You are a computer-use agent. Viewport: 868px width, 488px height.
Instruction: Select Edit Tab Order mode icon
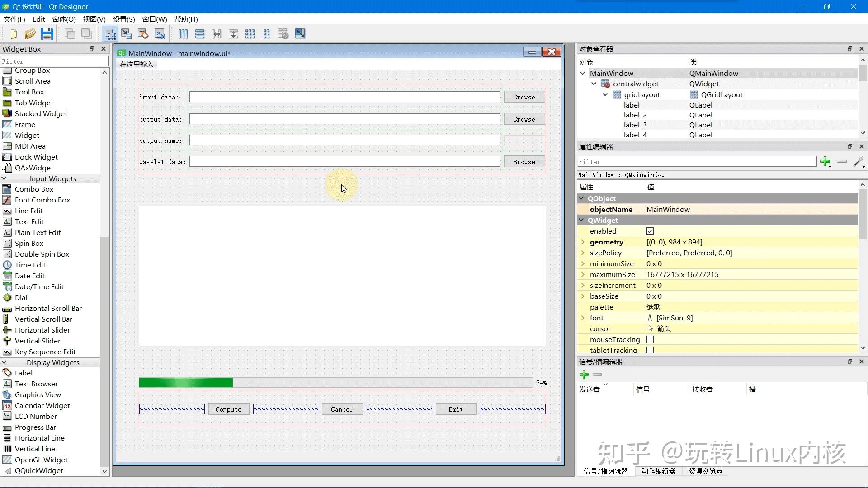coord(160,34)
